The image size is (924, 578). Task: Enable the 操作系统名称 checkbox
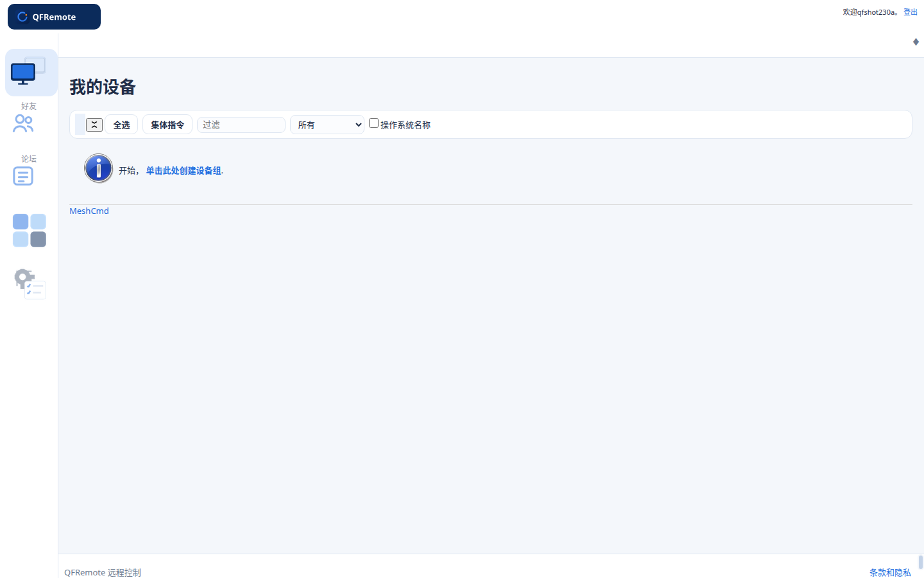click(373, 123)
